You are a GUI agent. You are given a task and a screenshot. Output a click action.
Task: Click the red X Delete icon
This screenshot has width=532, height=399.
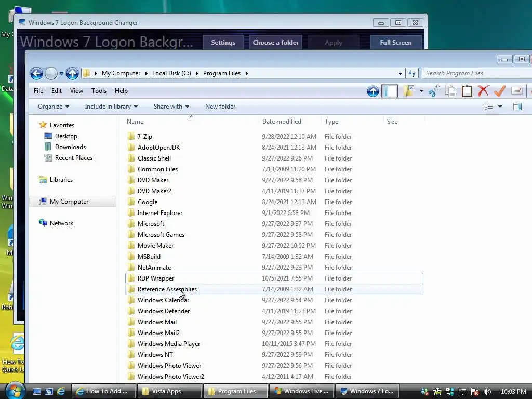[483, 91]
